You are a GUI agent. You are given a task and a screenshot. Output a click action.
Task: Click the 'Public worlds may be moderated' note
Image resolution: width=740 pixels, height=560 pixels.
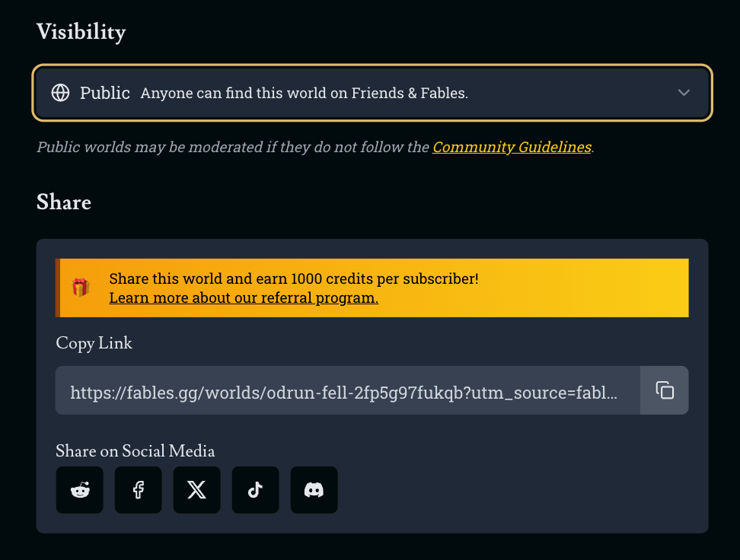232,148
